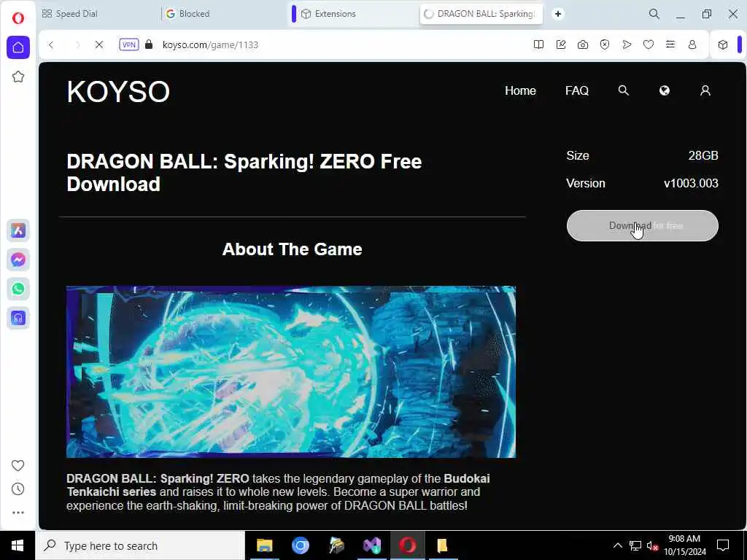Search tabs with magnifier icon

(654, 14)
